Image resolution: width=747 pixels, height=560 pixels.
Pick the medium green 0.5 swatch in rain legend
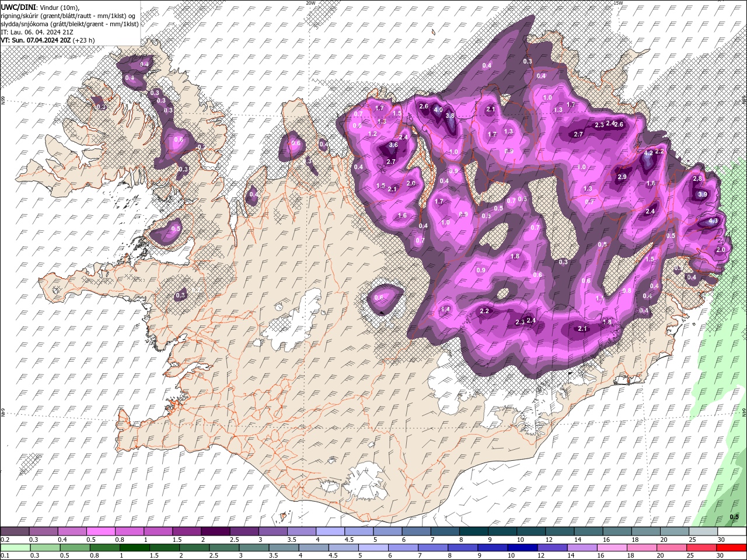click(75, 548)
